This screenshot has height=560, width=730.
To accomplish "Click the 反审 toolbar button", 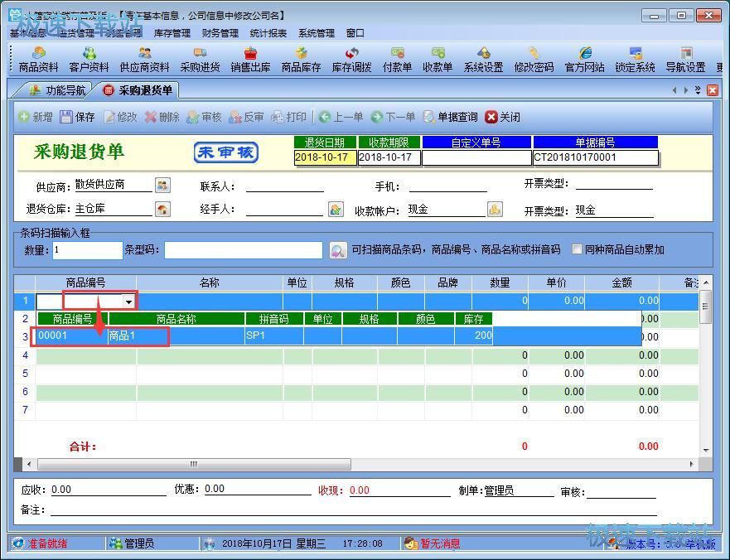I will 247,117.
